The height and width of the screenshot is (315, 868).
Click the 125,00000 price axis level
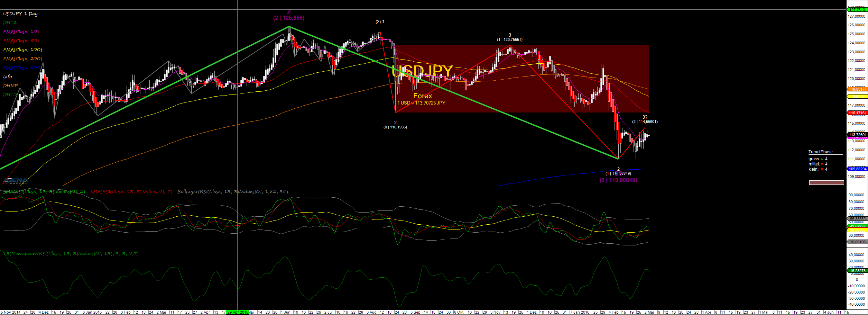tap(856, 34)
